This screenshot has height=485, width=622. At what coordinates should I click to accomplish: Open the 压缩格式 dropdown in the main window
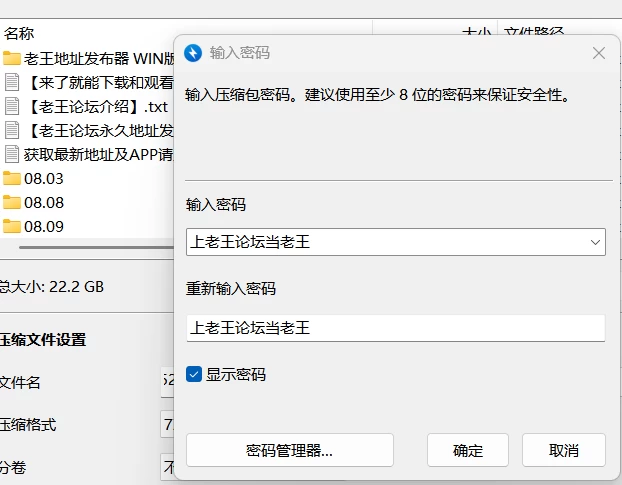tap(167, 424)
